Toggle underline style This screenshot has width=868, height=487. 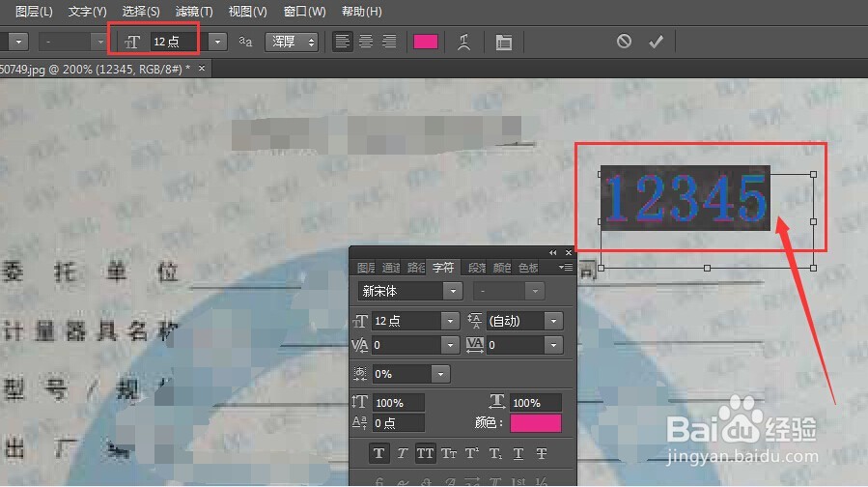(518, 453)
